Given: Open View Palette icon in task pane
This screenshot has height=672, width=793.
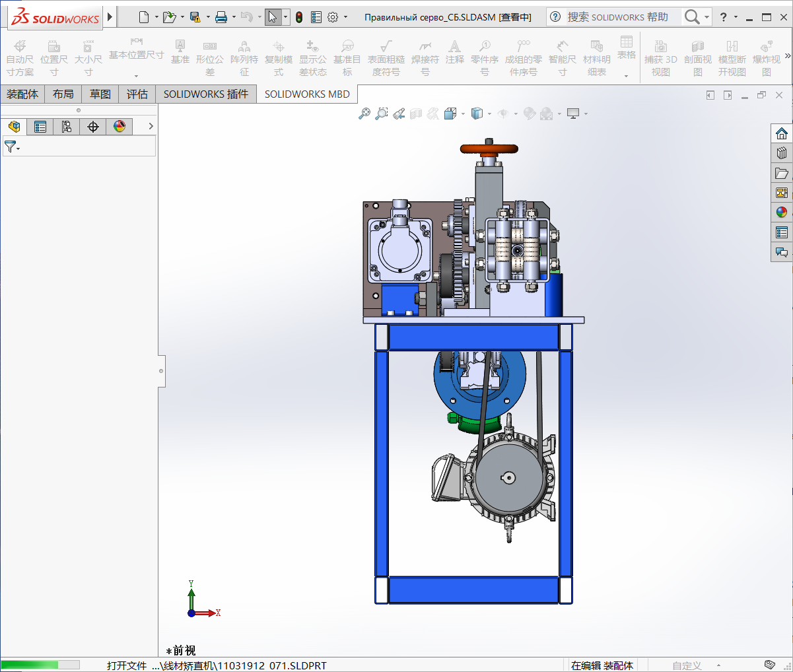Looking at the screenshot, I should (782, 193).
